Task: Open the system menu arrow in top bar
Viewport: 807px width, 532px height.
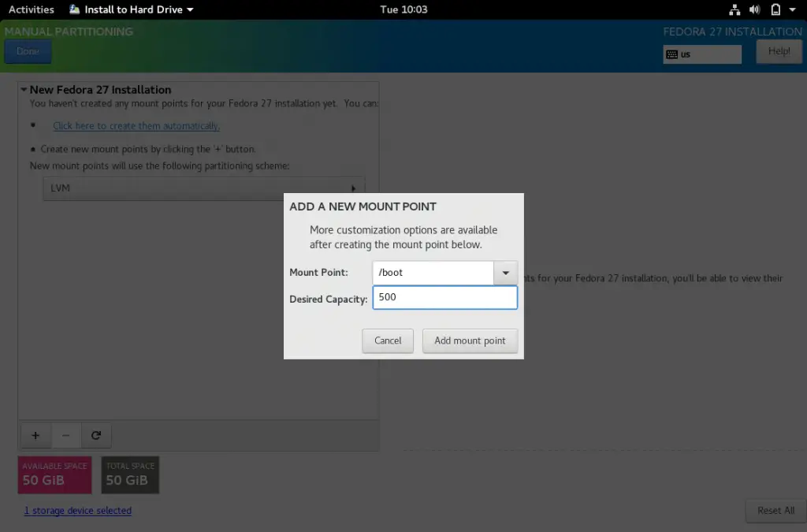Action: tap(793, 9)
